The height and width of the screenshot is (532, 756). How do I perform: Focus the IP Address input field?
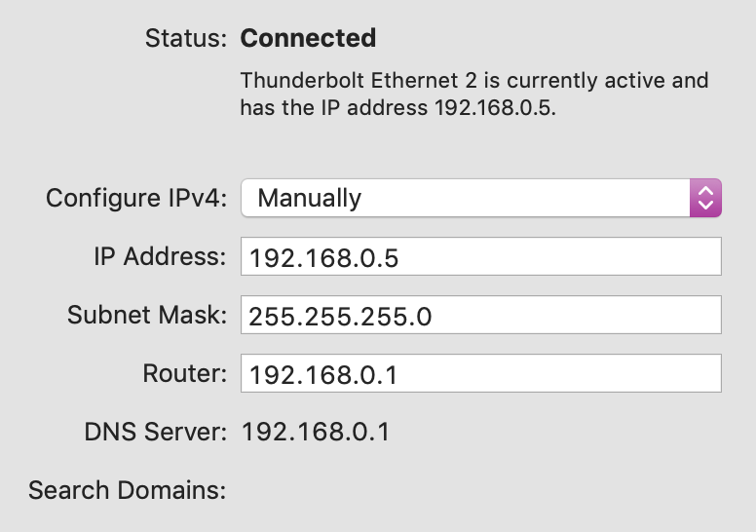(481, 256)
